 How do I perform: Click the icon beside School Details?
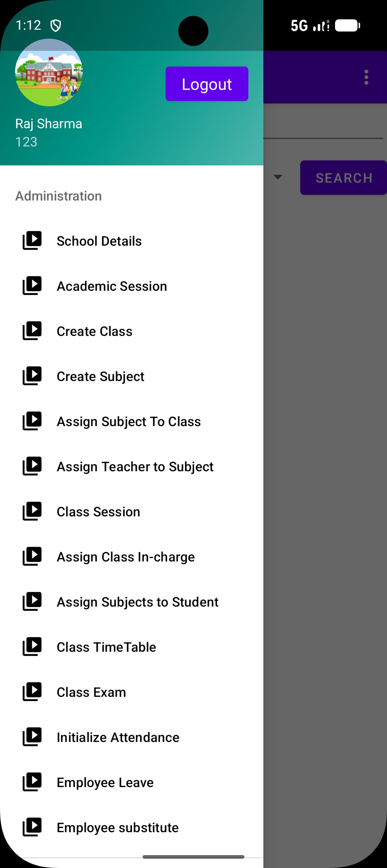point(32,241)
